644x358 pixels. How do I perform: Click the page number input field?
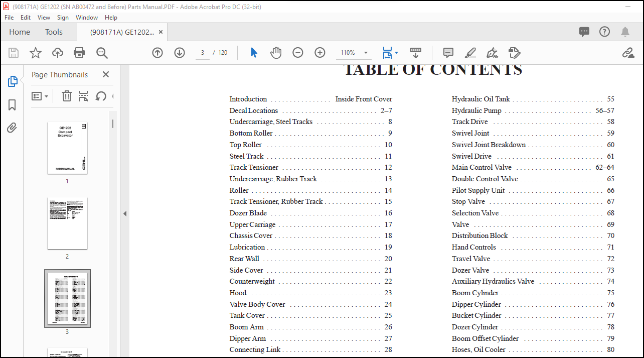click(x=202, y=53)
